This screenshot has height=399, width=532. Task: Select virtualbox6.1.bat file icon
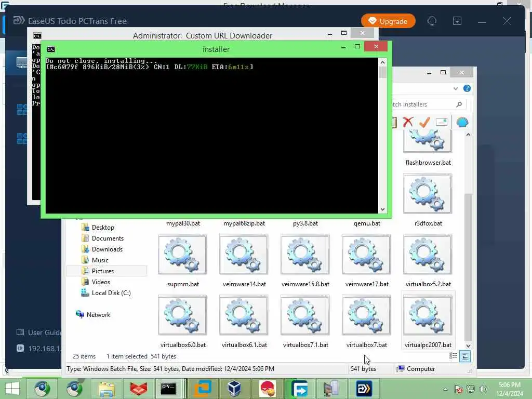tap(244, 315)
